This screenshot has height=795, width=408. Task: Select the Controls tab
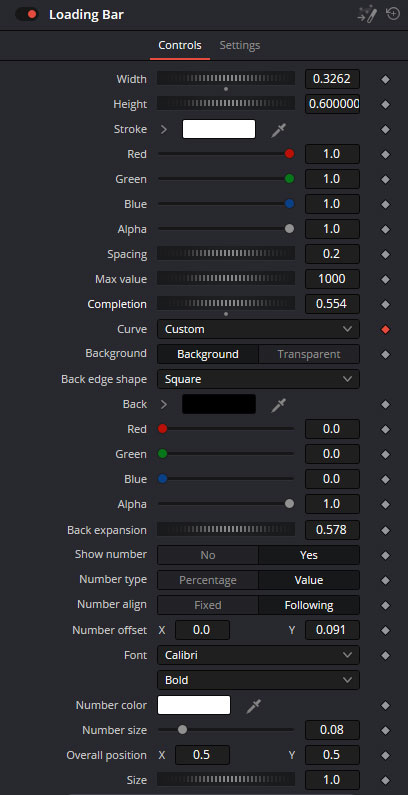tap(180, 45)
